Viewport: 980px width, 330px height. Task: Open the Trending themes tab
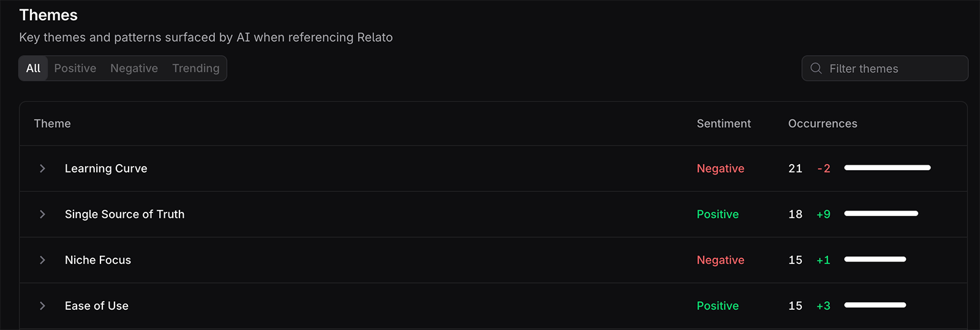click(x=195, y=69)
